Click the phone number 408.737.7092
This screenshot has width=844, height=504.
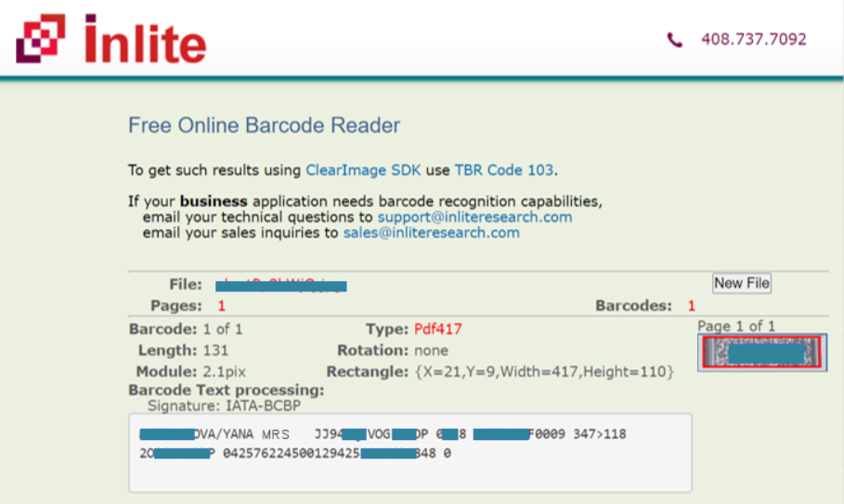tap(754, 39)
